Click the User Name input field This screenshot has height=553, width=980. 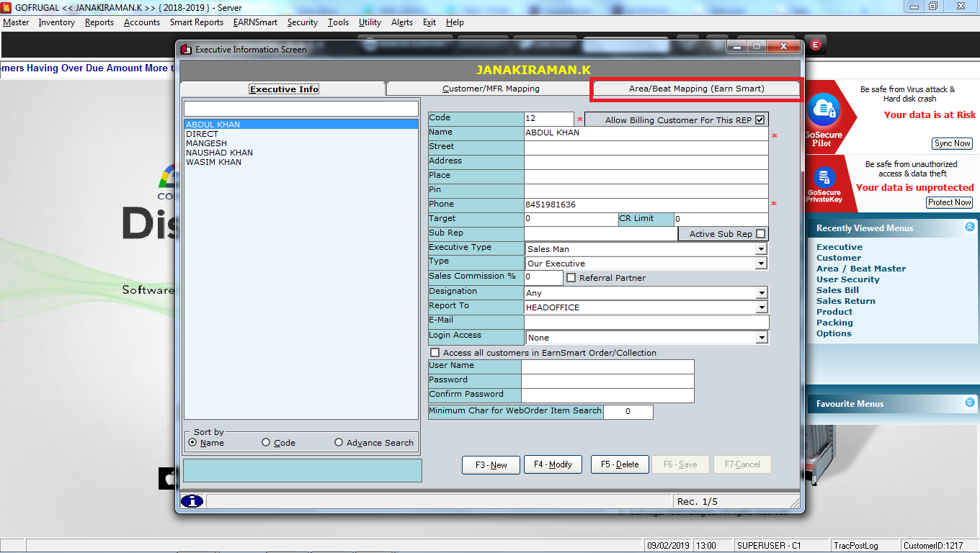[607, 367]
